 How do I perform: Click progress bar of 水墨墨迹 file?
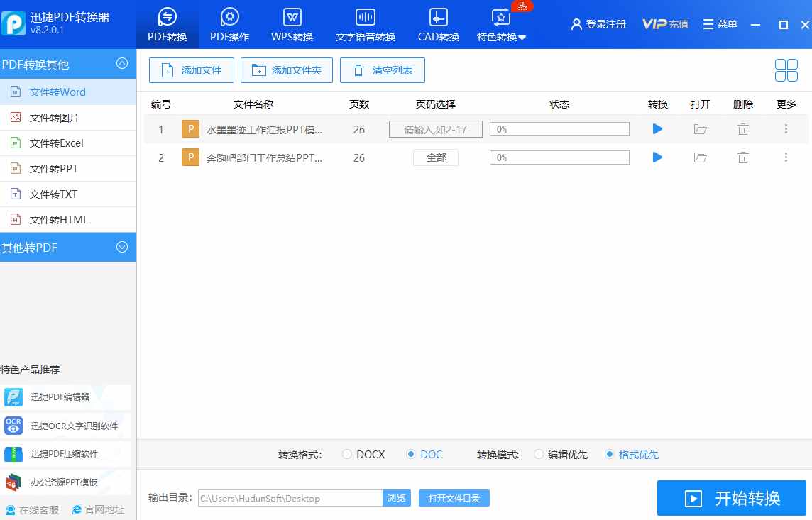click(559, 128)
